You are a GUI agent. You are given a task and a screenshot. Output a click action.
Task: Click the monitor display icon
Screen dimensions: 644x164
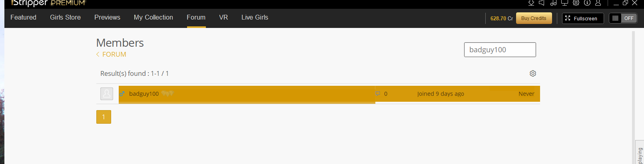pyautogui.click(x=564, y=3)
